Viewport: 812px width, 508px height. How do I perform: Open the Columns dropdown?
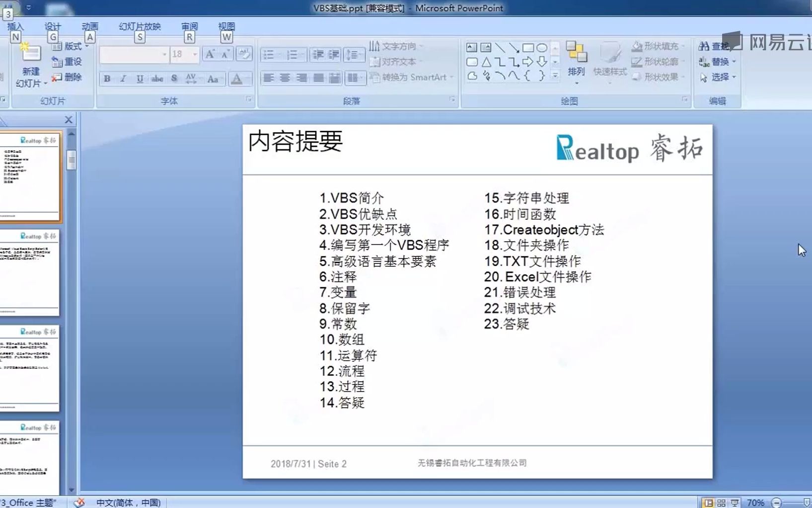tap(355, 78)
